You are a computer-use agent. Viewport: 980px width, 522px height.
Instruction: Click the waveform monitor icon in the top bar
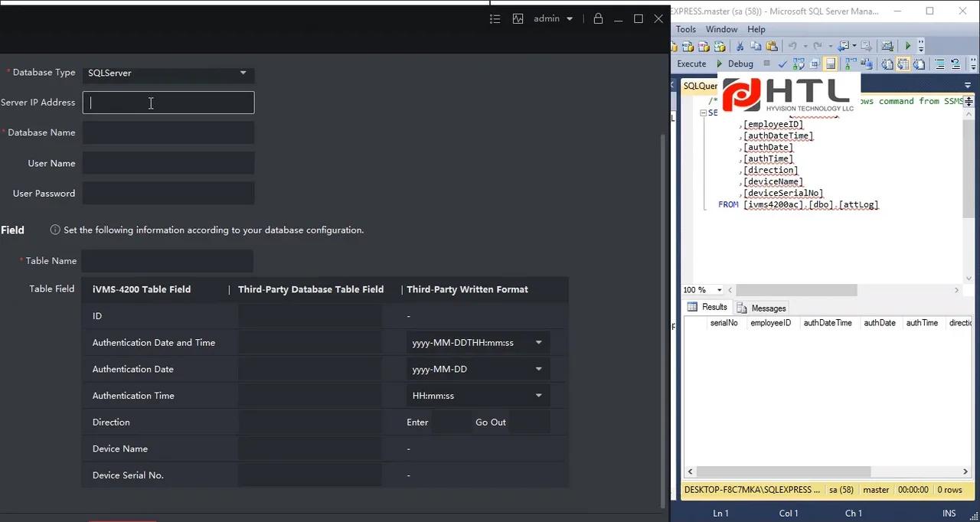[x=518, y=18]
